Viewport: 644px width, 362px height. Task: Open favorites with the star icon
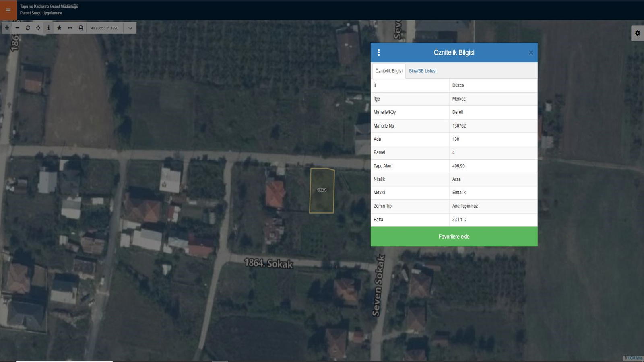pyautogui.click(x=59, y=28)
